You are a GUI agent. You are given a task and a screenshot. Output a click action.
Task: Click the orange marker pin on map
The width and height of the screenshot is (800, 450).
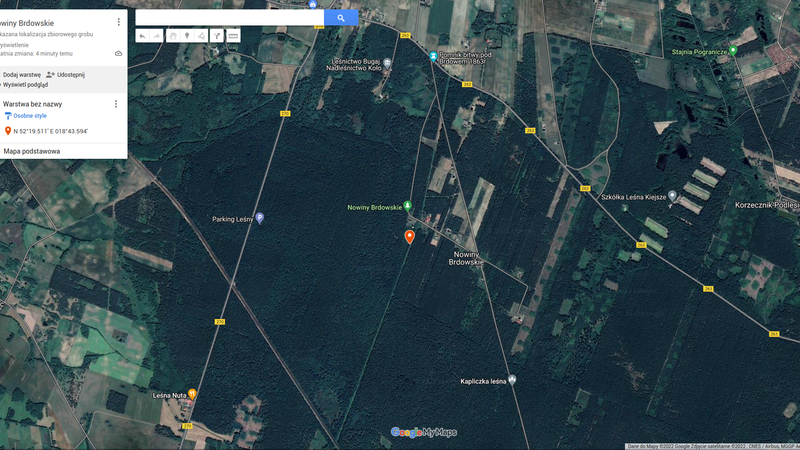pos(409,236)
